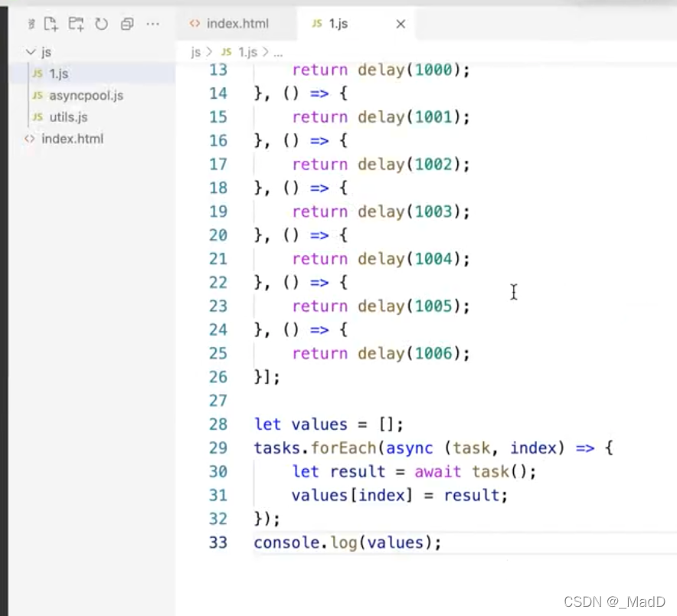
Task: Click delay(1005) on line 23
Action: point(409,306)
